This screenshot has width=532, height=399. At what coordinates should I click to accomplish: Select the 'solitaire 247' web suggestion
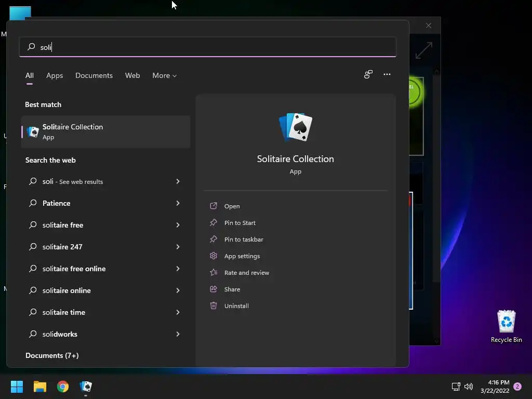point(106,247)
